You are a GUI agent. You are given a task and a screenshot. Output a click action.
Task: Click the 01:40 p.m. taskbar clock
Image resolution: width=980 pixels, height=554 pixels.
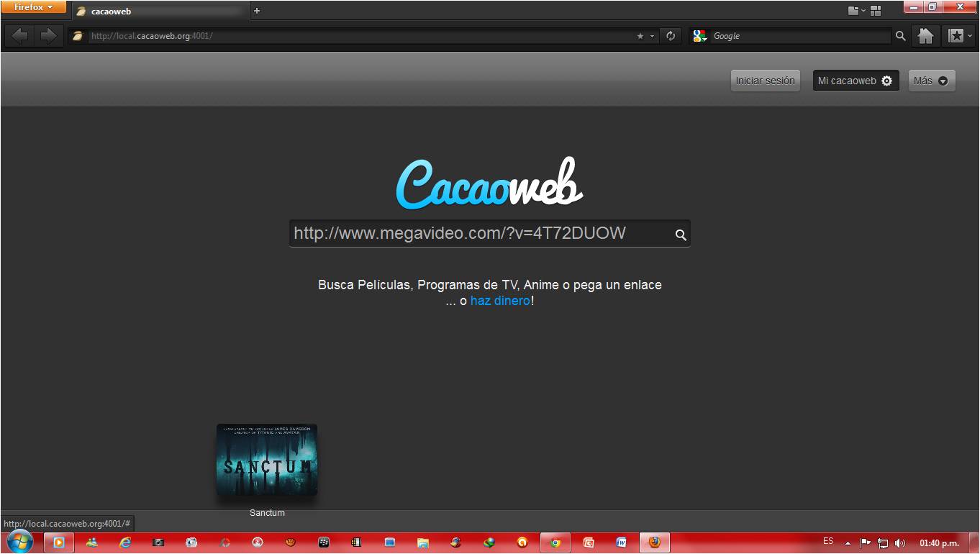point(939,543)
